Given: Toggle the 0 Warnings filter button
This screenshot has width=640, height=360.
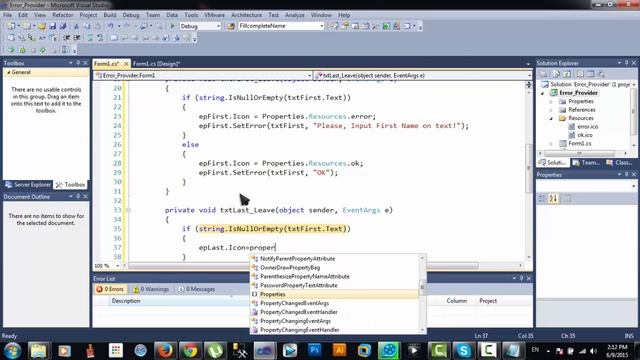Looking at the screenshot, I should point(151,289).
